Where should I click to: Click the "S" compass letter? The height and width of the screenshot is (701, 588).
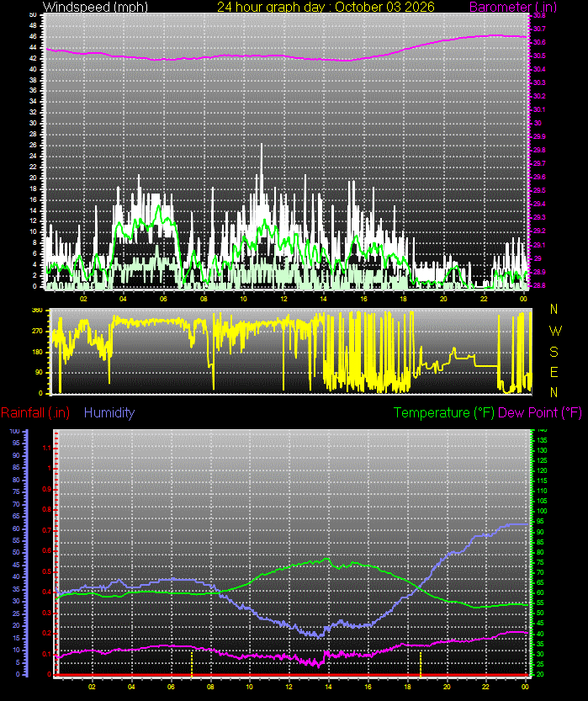[x=554, y=352]
